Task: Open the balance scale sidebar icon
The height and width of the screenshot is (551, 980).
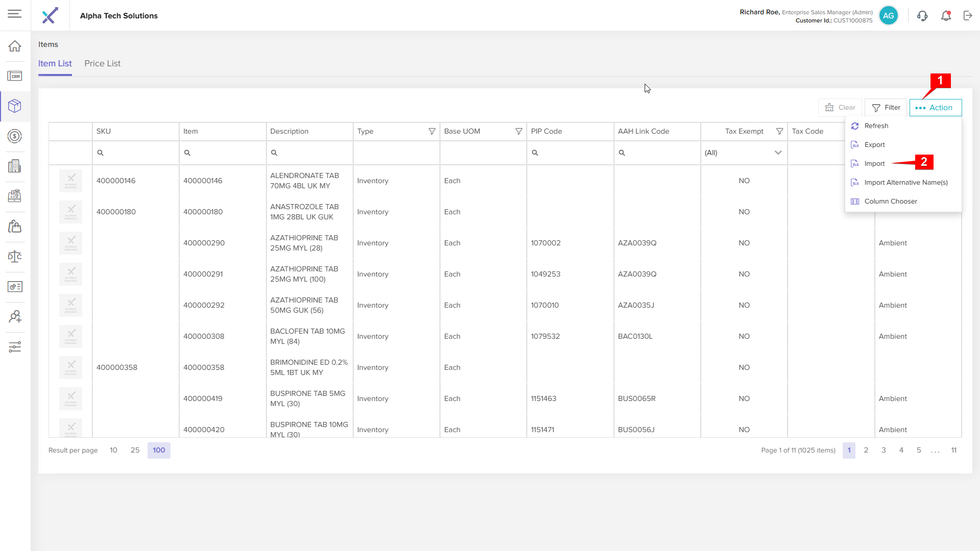Action: pyautogui.click(x=15, y=256)
